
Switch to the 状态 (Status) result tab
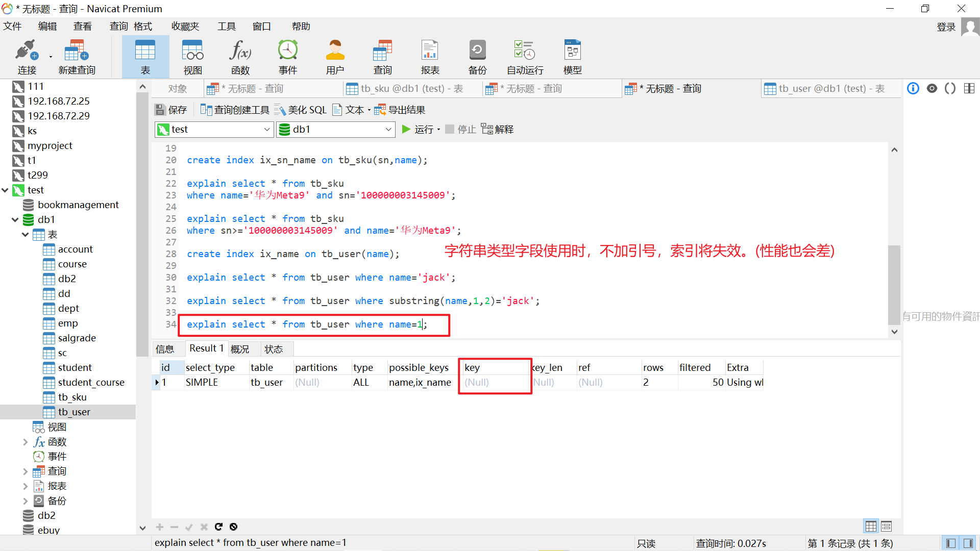pyautogui.click(x=274, y=349)
